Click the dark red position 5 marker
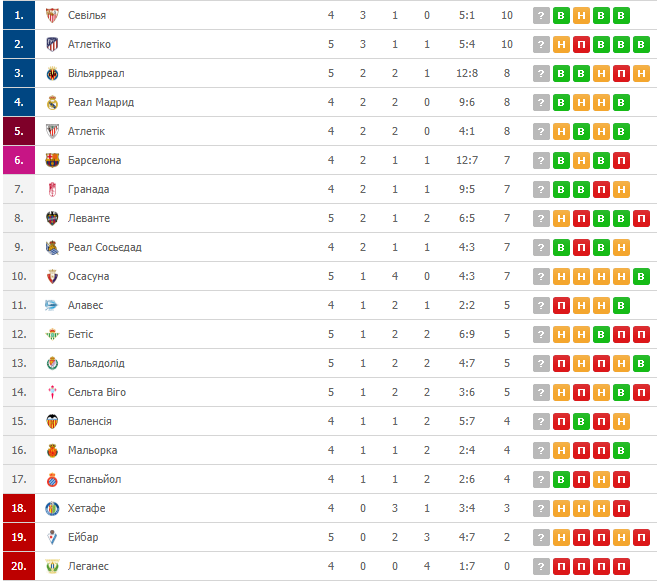This screenshot has height=585, width=657. pyautogui.click(x=19, y=131)
